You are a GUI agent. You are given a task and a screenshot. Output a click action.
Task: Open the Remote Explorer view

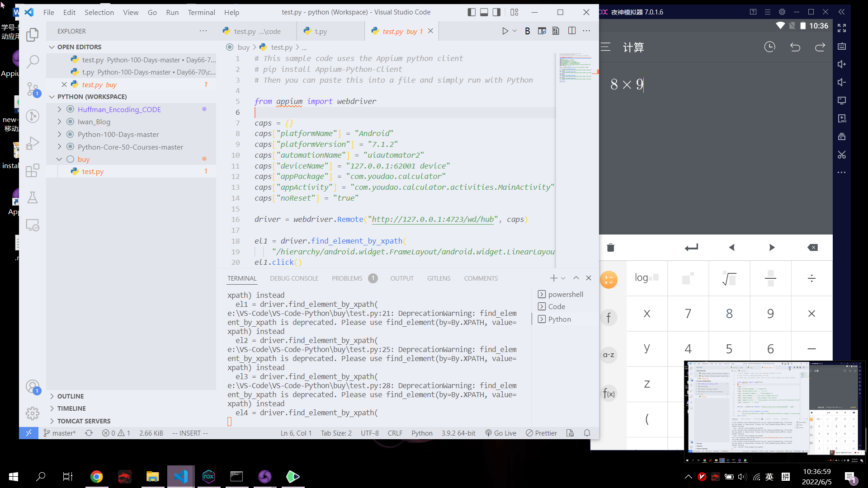33,225
